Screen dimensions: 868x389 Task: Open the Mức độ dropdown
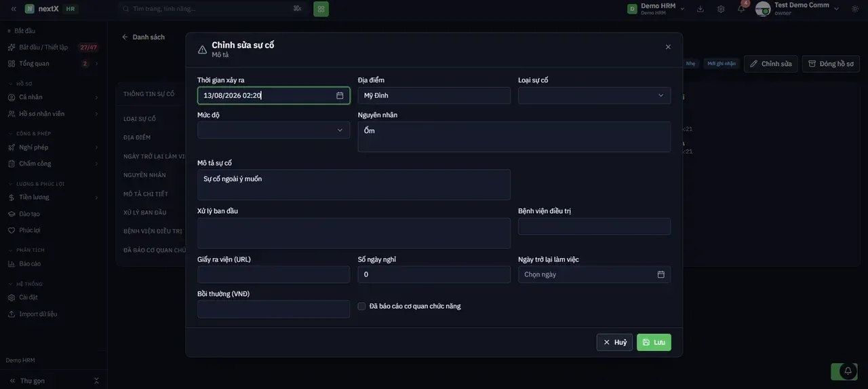click(274, 130)
